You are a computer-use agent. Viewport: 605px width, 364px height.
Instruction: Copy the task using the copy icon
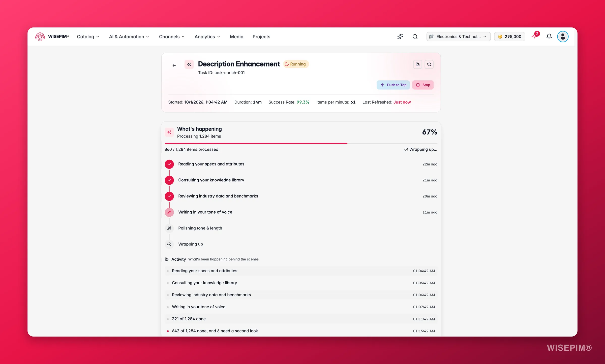pyautogui.click(x=418, y=64)
